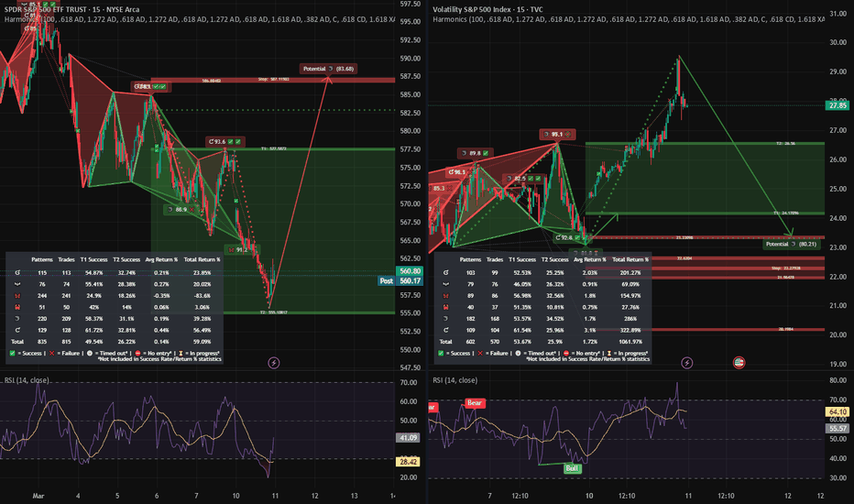Select the 95.1 pattern badge on VIX chart
This screenshot has height=504, width=854.
(556, 134)
